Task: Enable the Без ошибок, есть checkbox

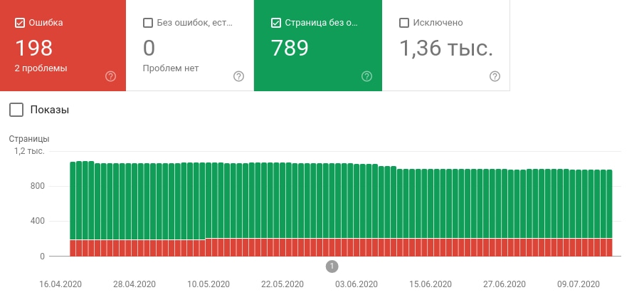Action: coord(148,23)
